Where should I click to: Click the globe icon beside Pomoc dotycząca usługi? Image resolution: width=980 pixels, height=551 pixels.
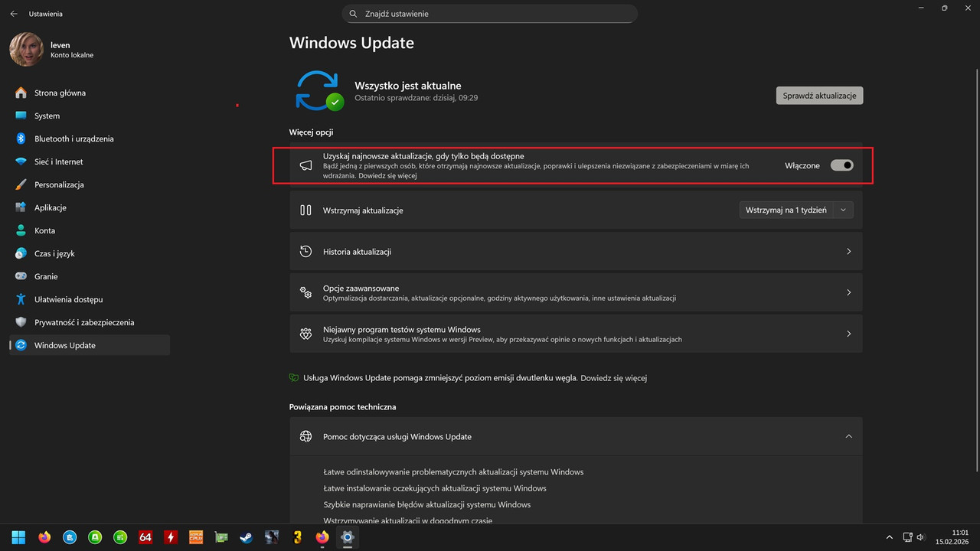click(x=305, y=436)
